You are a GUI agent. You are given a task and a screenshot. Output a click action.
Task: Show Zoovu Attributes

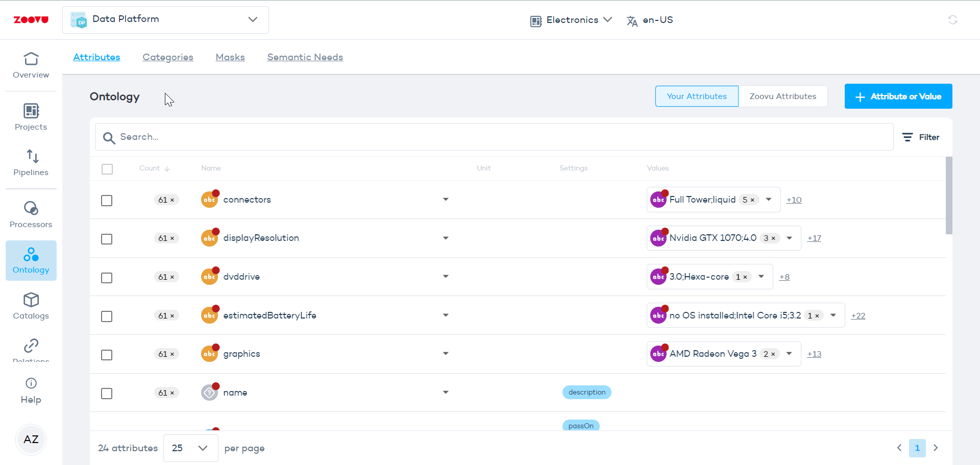coord(782,96)
